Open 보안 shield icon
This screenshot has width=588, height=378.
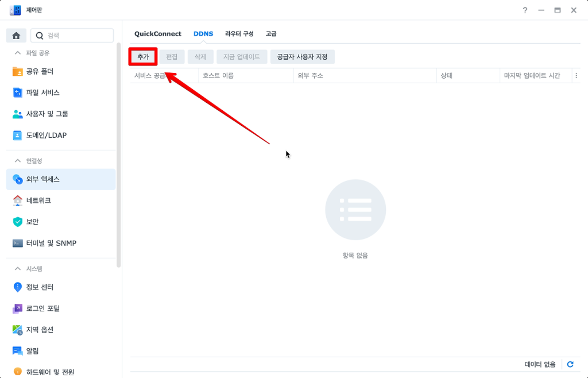pos(18,222)
